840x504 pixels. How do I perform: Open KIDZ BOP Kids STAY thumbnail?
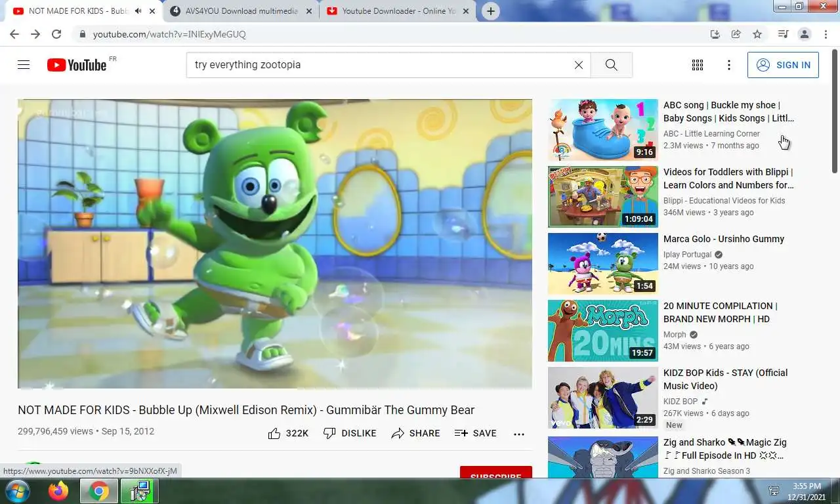[603, 398]
